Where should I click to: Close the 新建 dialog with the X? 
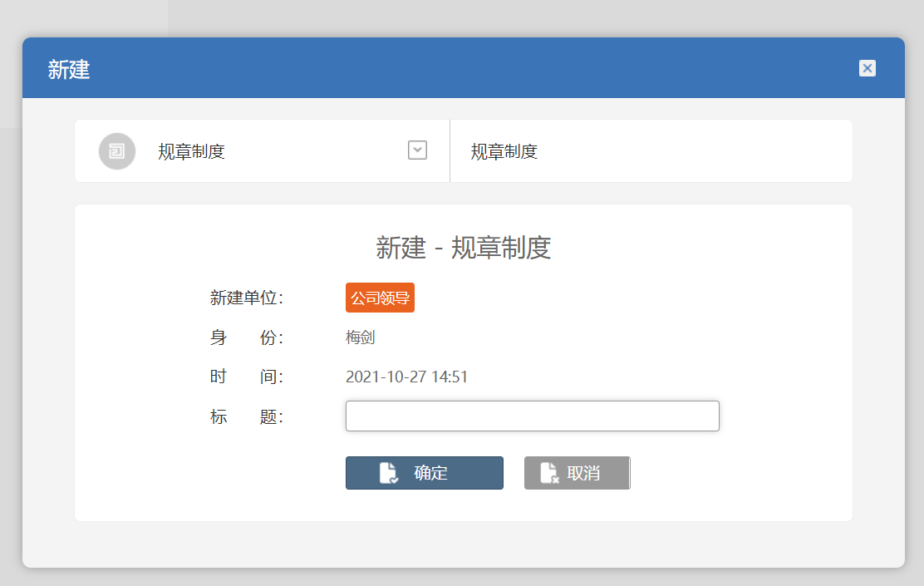tap(867, 68)
